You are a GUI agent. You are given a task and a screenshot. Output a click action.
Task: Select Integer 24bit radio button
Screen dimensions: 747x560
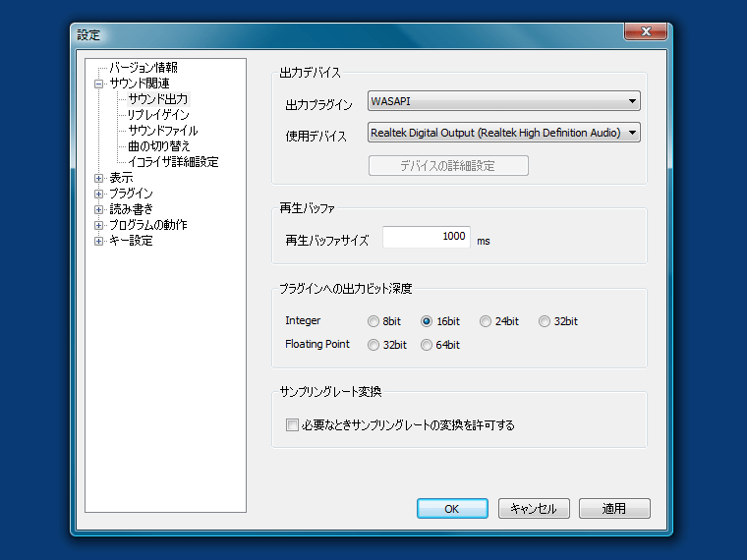485,321
